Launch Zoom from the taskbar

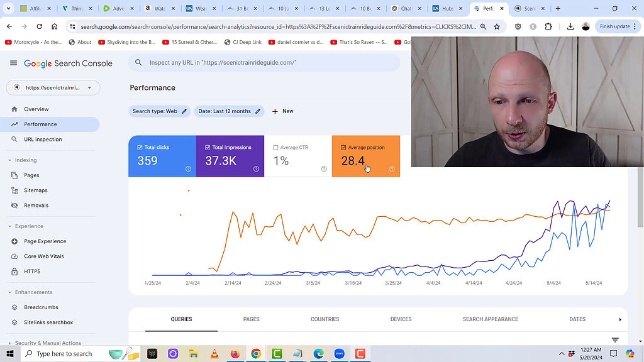coord(339,354)
